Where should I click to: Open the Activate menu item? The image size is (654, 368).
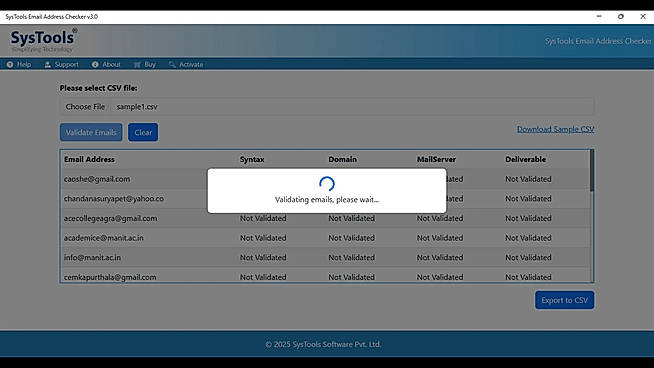pos(186,65)
